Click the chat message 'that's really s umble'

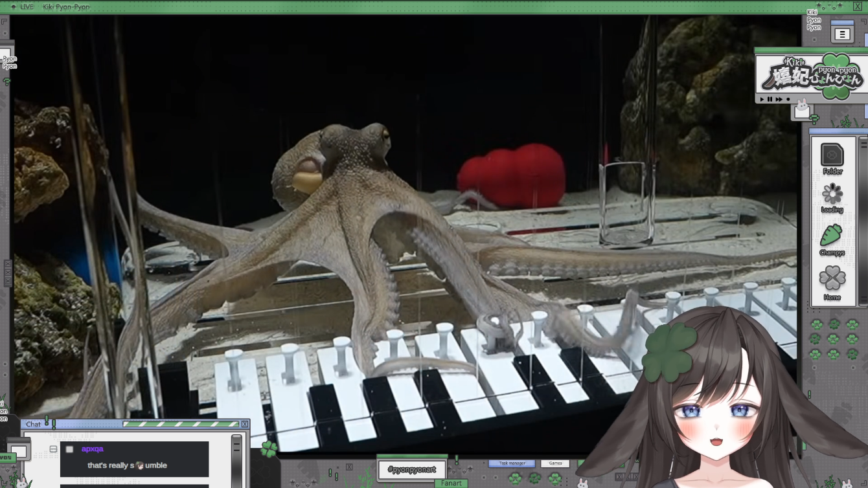[x=127, y=465]
